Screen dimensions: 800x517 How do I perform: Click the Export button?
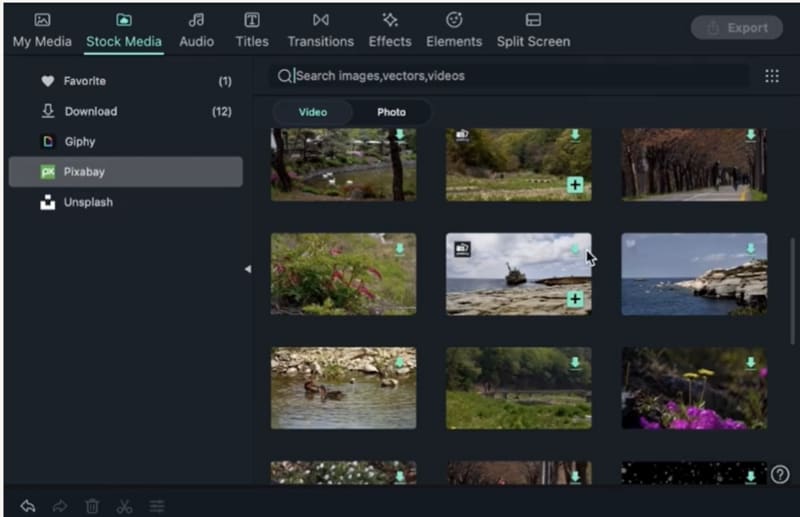pyautogui.click(x=736, y=28)
